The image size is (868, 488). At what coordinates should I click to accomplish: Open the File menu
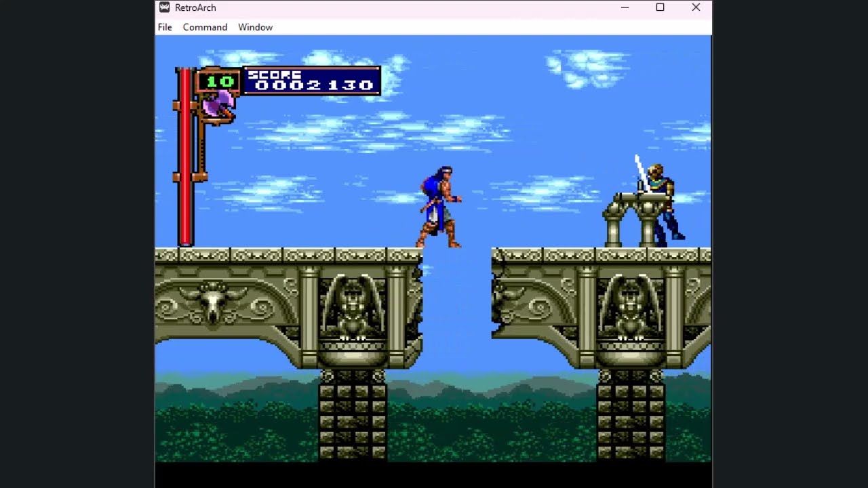[165, 27]
